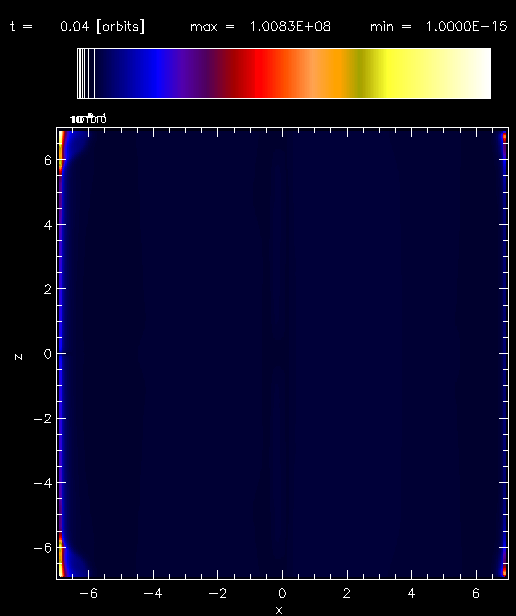Image resolution: width=516 pixels, height=616 pixels.
Task: Click the garbled overlapping label above the plot
Action: click(x=88, y=119)
